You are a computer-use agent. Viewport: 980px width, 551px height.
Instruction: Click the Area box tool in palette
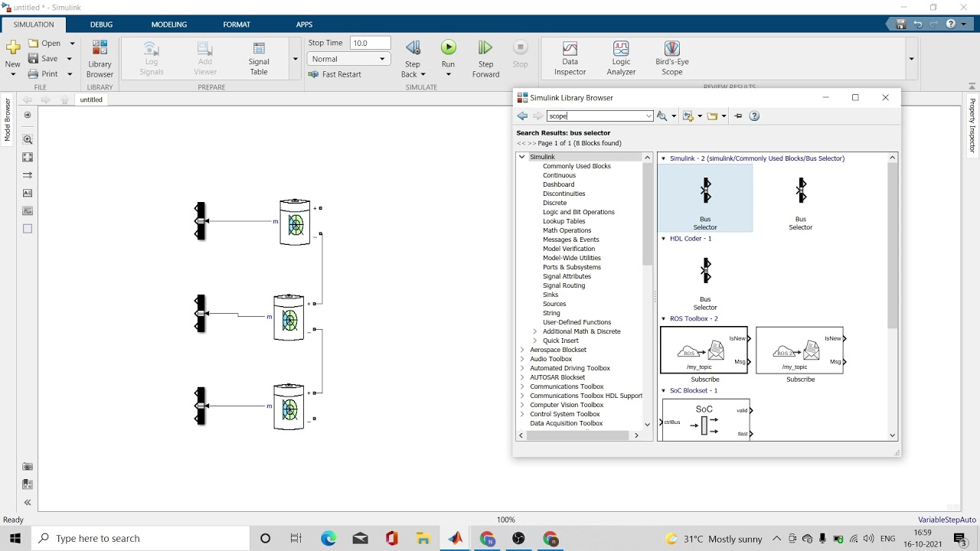[x=28, y=229]
